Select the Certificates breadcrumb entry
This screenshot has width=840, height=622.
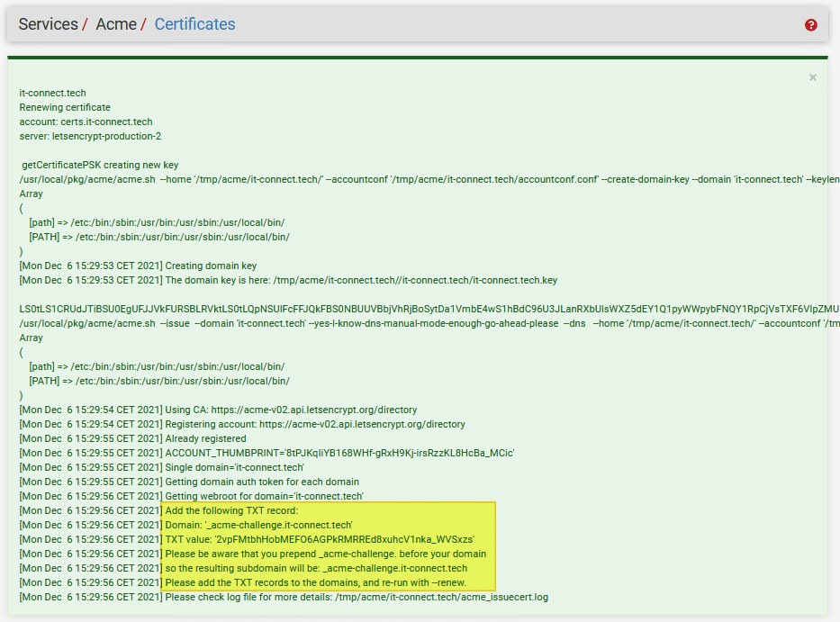coord(194,24)
